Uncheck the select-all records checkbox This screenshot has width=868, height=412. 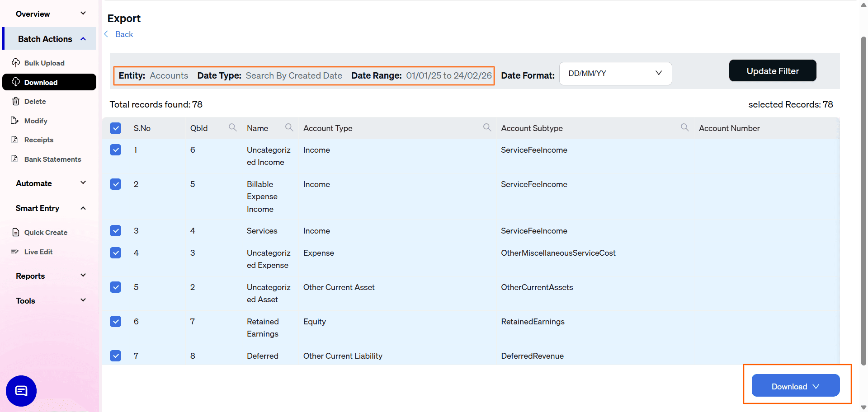(116, 128)
